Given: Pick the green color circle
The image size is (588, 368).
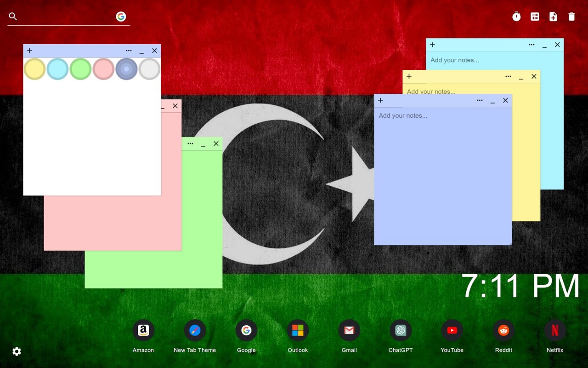Looking at the screenshot, I should coord(80,69).
